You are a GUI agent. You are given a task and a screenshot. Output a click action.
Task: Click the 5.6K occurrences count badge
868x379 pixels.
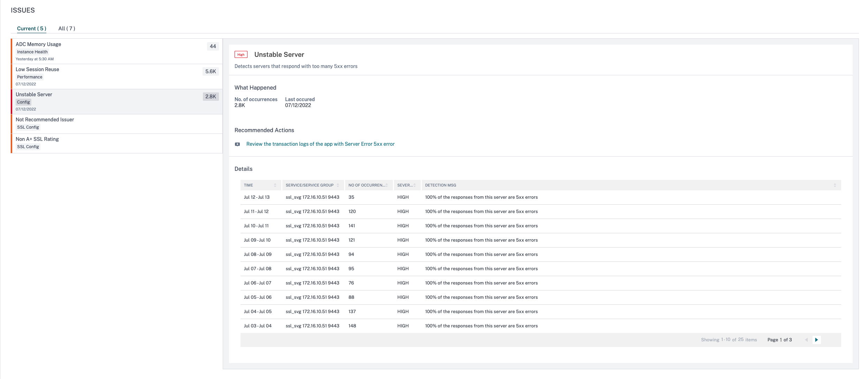coord(211,71)
